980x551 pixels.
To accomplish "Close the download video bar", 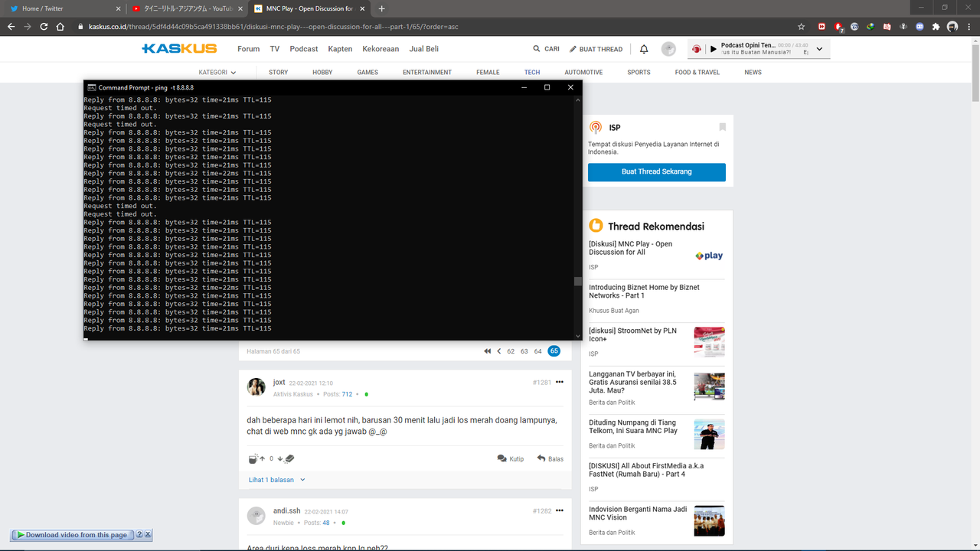I will pyautogui.click(x=148, y=535).
